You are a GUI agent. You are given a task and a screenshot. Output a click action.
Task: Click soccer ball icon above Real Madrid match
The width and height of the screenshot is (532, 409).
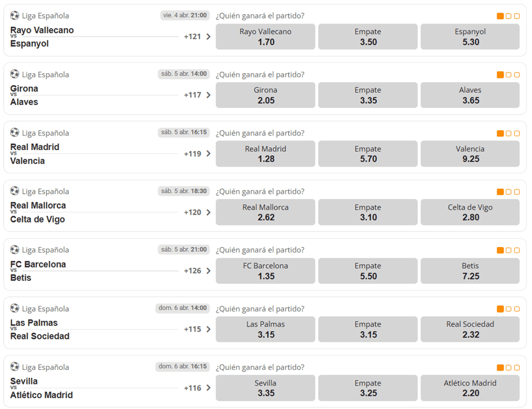click(15, 133)
